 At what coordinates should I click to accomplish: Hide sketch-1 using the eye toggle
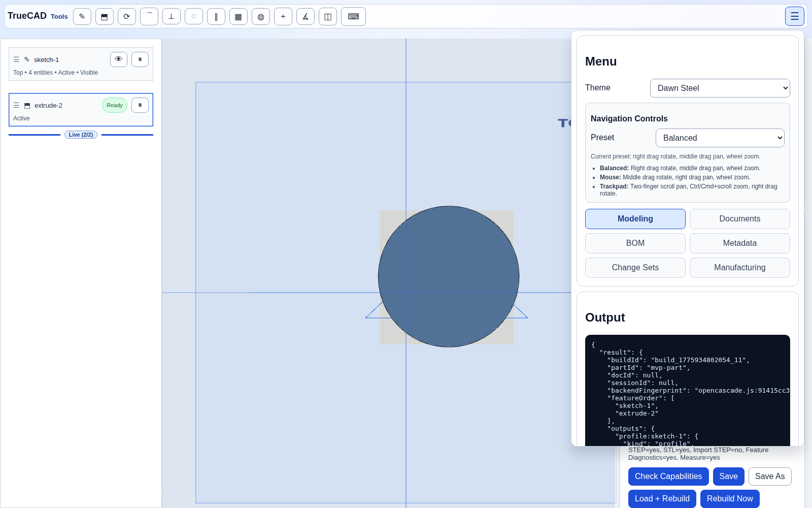tap(119, 59)
